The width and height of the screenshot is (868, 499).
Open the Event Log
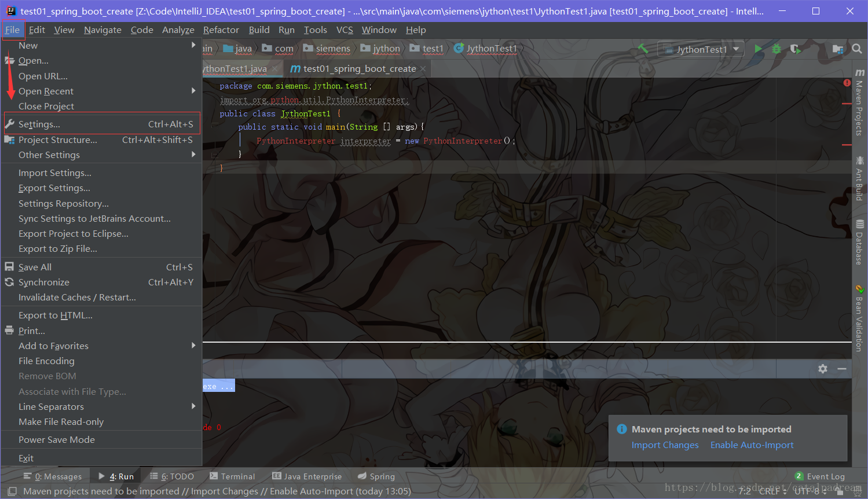click(x=820, y=476)
